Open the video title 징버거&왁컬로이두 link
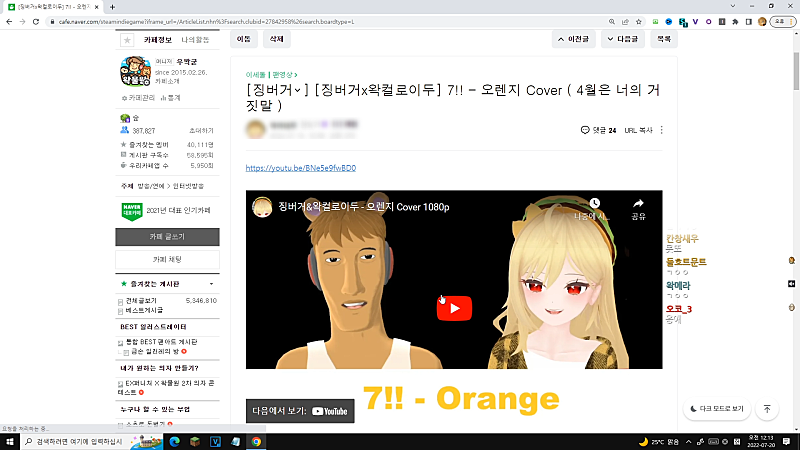800x450 pixels. pos(364,207)
